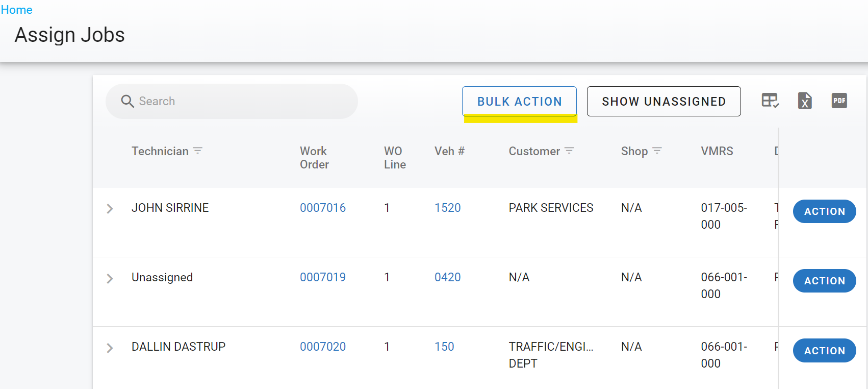Screen dimensions: 868x389
Task: Open vehicle 1520 link
Action: (447, 208)
